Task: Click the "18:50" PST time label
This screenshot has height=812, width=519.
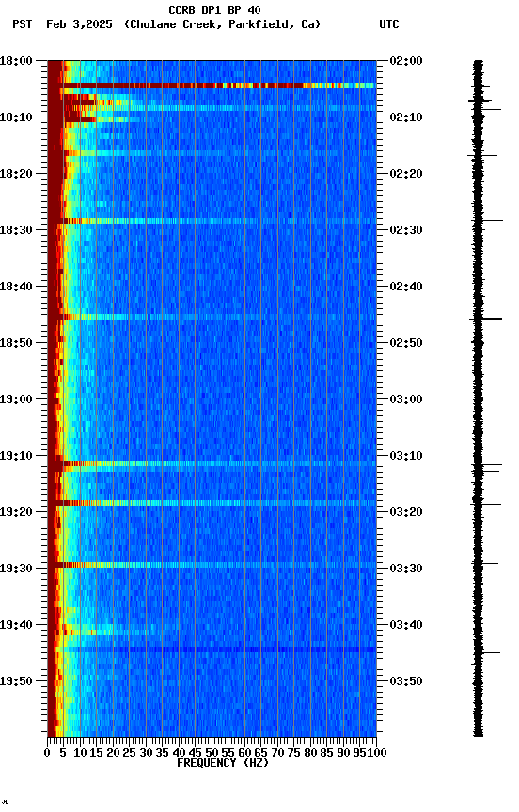Action: tap(16, 343)
